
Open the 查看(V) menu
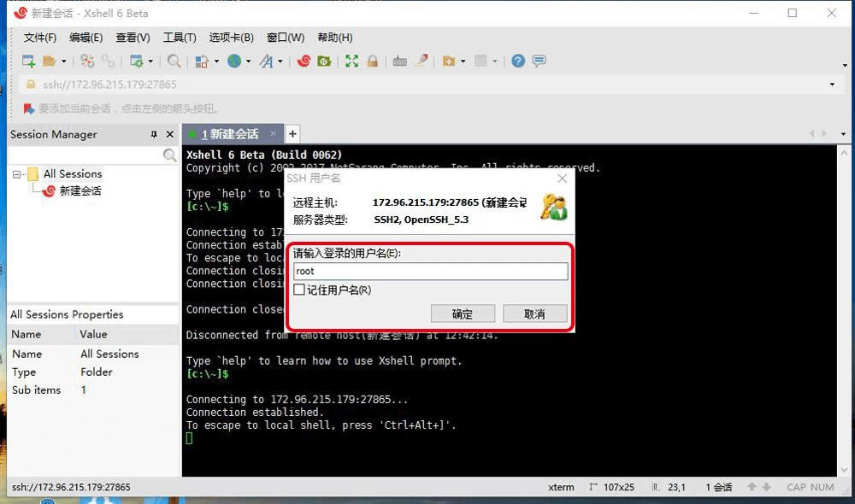tap(133, 38)
